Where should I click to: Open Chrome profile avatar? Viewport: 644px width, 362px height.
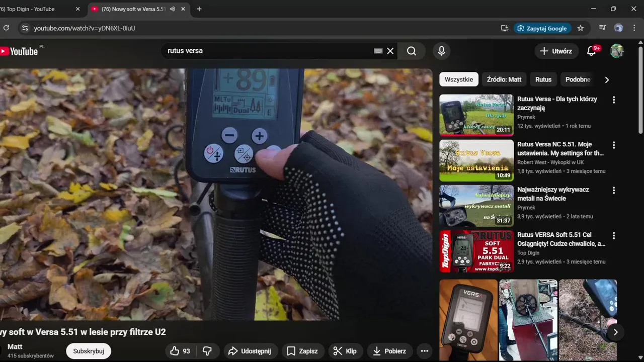[618, 28]
